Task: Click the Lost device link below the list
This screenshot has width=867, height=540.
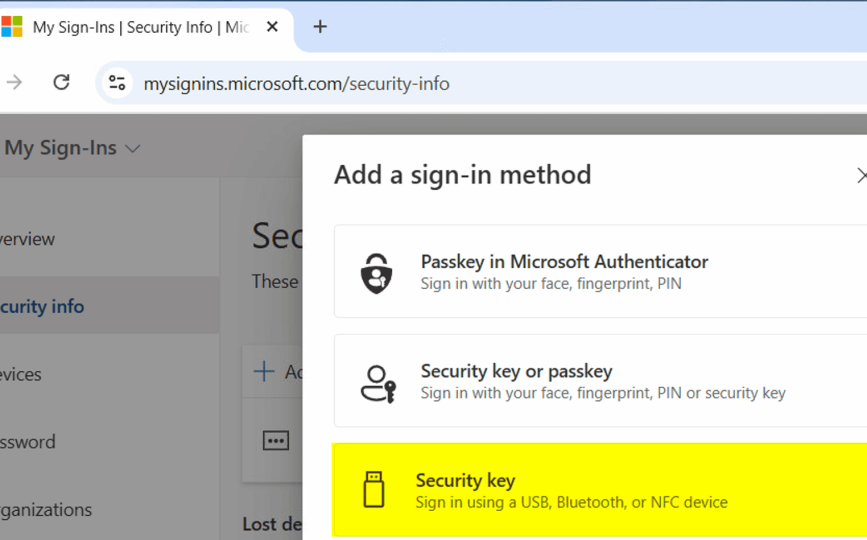Action: [x=272, y=523]
